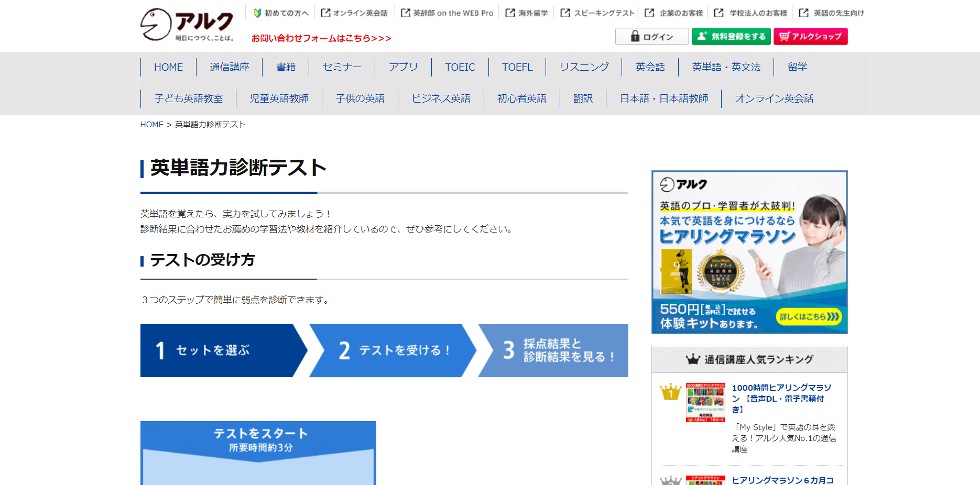
Task: Click the number one ranked course thumbnail
Action: pos(705,402)
